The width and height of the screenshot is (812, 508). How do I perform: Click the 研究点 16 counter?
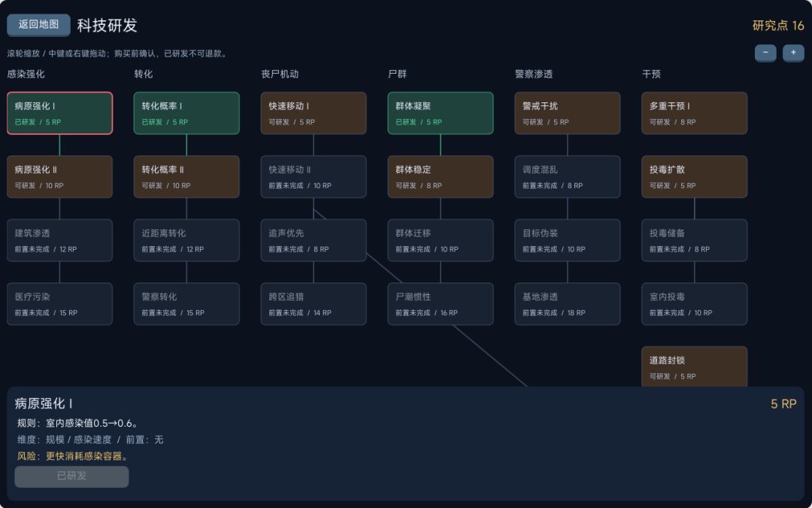tap(778, 26)
